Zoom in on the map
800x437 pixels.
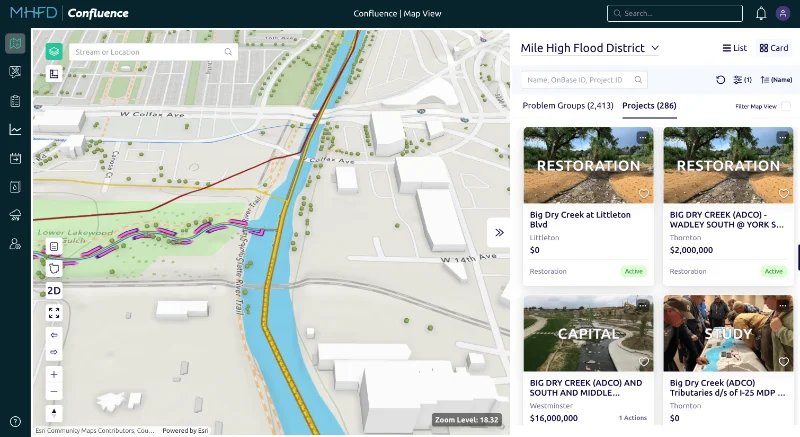[x=54, y=374]
